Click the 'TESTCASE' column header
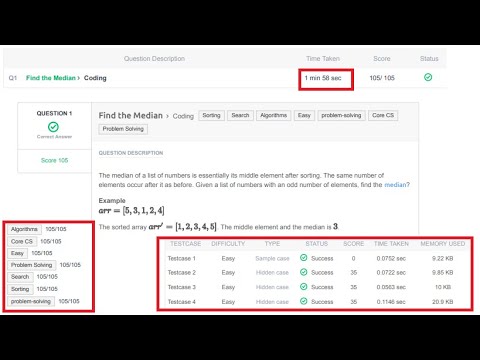 [186, 244]
